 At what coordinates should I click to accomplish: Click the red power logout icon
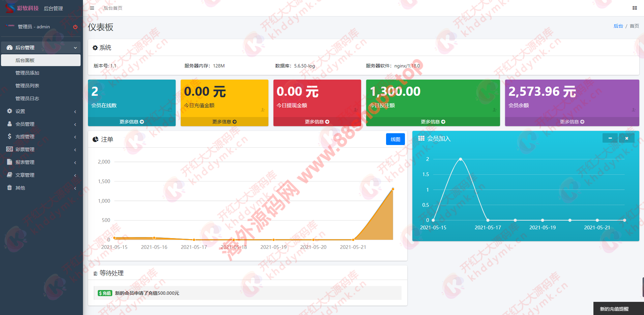point(75,27)
